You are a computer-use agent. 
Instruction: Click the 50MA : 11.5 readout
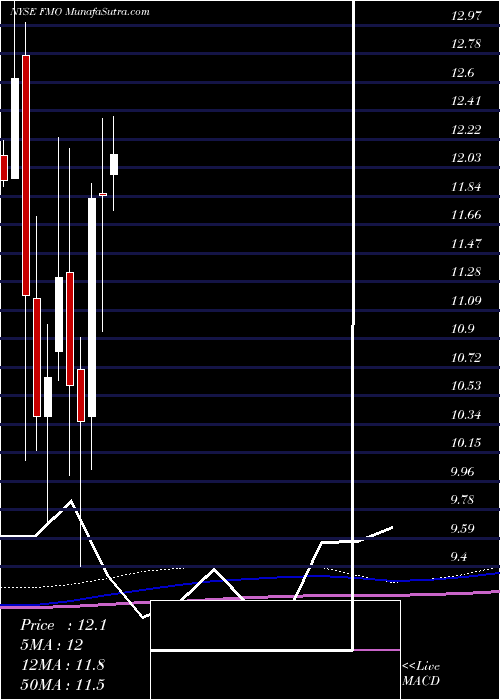[x=62, y=684]
